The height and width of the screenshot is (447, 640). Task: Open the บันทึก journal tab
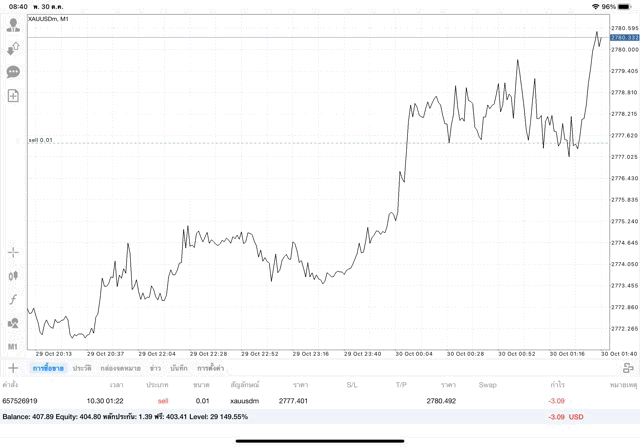click(x=179, y=368)
